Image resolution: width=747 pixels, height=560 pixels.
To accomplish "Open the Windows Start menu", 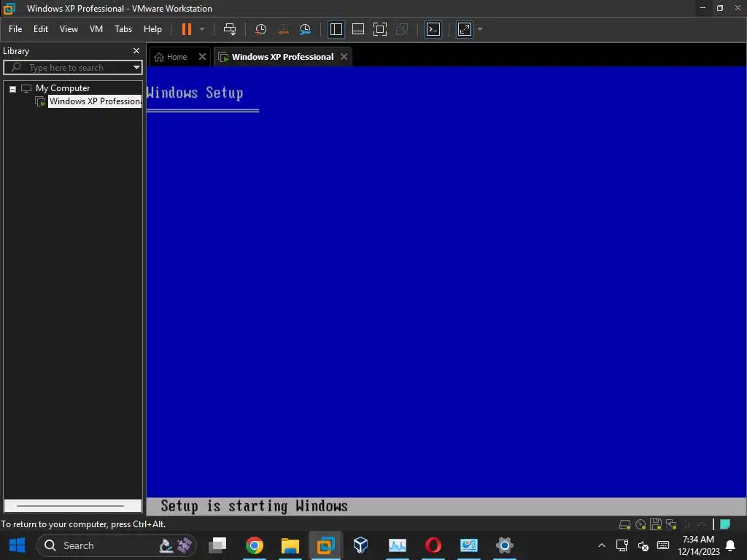I will point(18,545).
